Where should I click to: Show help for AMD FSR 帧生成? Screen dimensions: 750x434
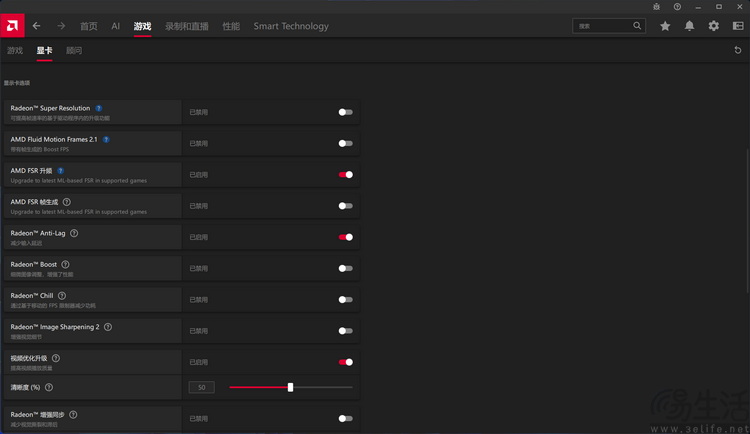click(66, 202)
